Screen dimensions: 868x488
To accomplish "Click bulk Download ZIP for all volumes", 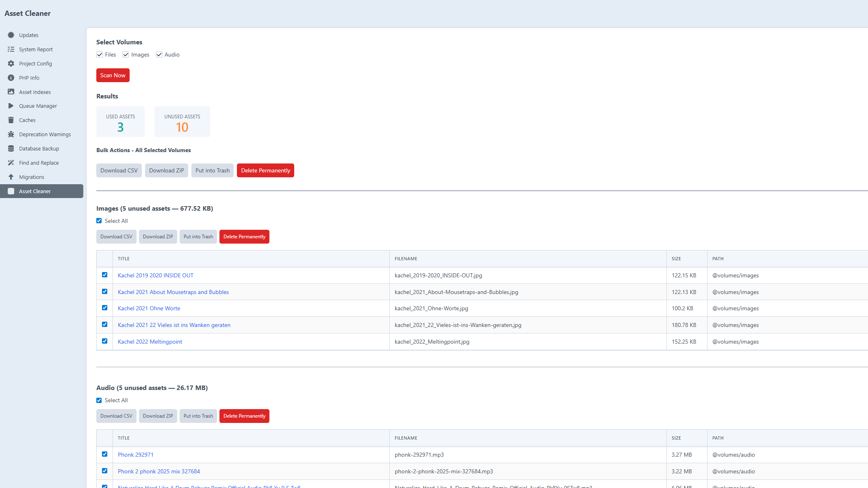I will coord(166,170).
